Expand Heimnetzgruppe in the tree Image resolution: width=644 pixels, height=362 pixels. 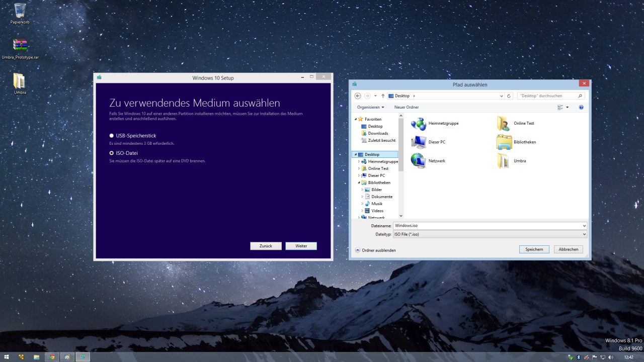pyautogui.click(x=359, y=161)
